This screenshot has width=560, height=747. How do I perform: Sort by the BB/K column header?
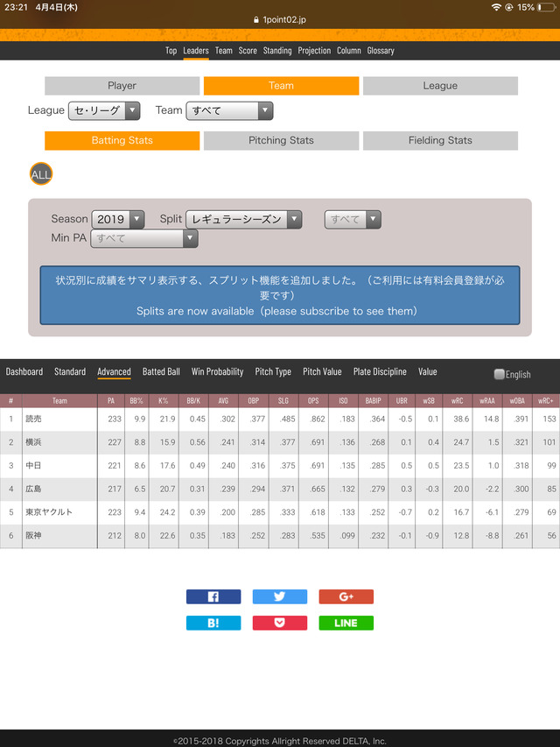[193, 401]
